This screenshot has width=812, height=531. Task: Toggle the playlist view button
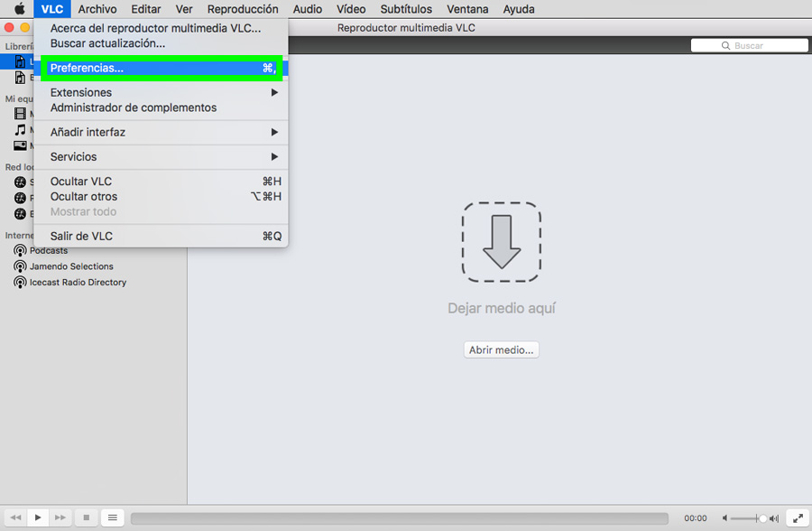(113, 517)
